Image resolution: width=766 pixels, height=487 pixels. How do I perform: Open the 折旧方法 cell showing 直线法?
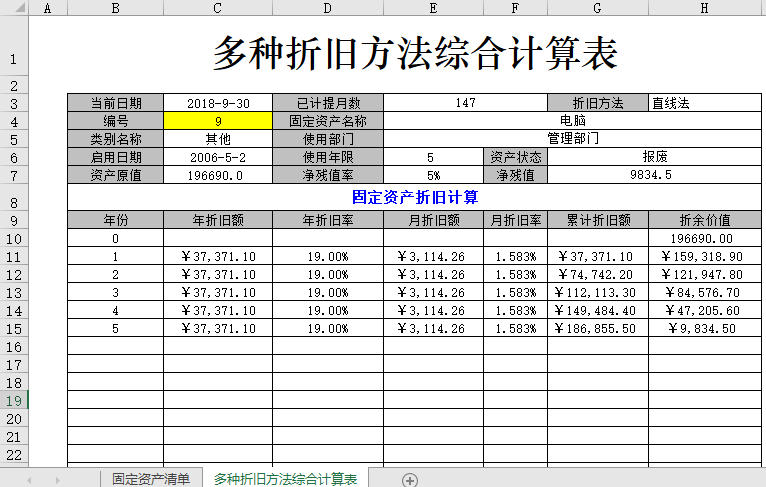point(704,103)
